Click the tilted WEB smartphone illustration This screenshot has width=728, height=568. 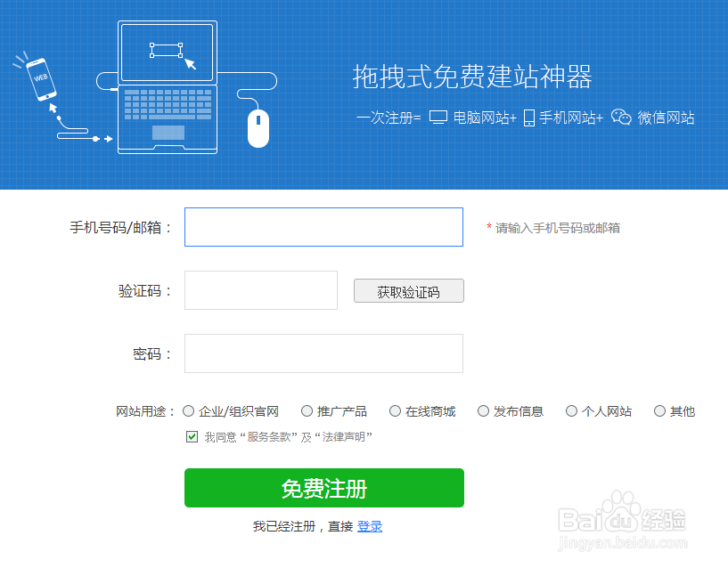coord(41,79)
